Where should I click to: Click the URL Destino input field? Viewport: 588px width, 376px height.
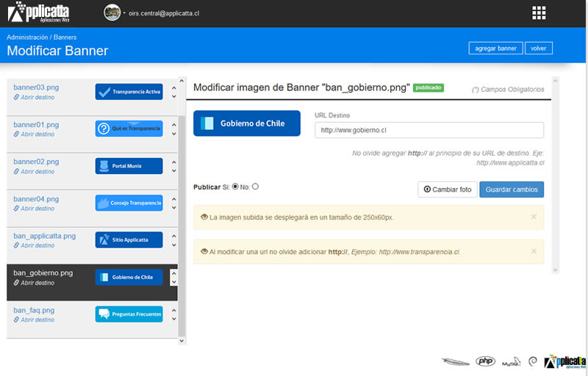(x=429, y=130)
